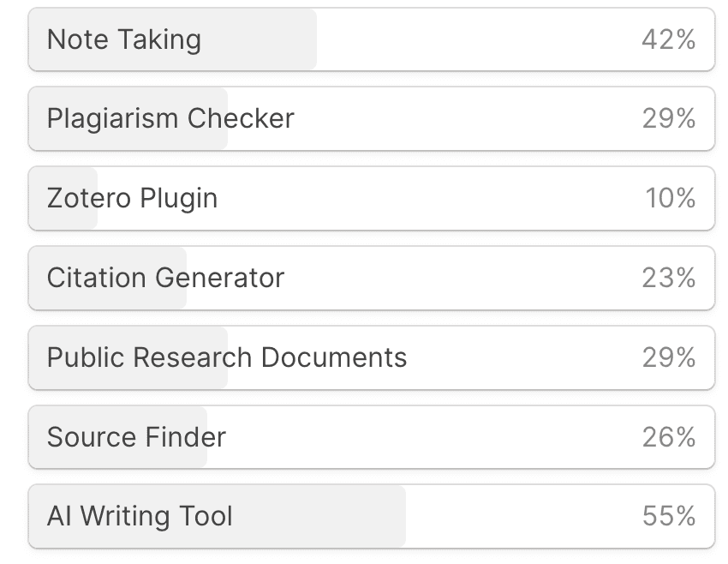Click the "Source Finder" label text
This screenshot has width=728, height=564.
(136, 437)
